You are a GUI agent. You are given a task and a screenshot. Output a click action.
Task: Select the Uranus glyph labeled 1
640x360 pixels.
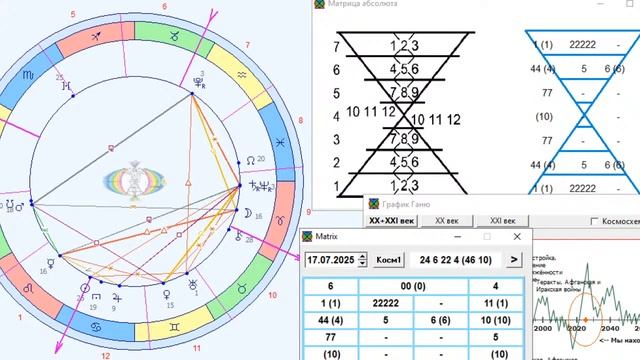(191, 284)
